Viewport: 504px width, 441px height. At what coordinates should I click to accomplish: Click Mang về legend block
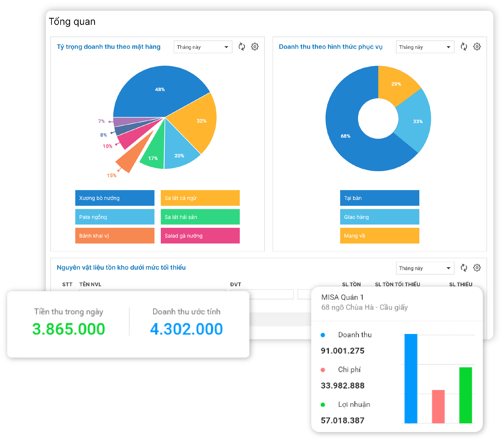379,236
